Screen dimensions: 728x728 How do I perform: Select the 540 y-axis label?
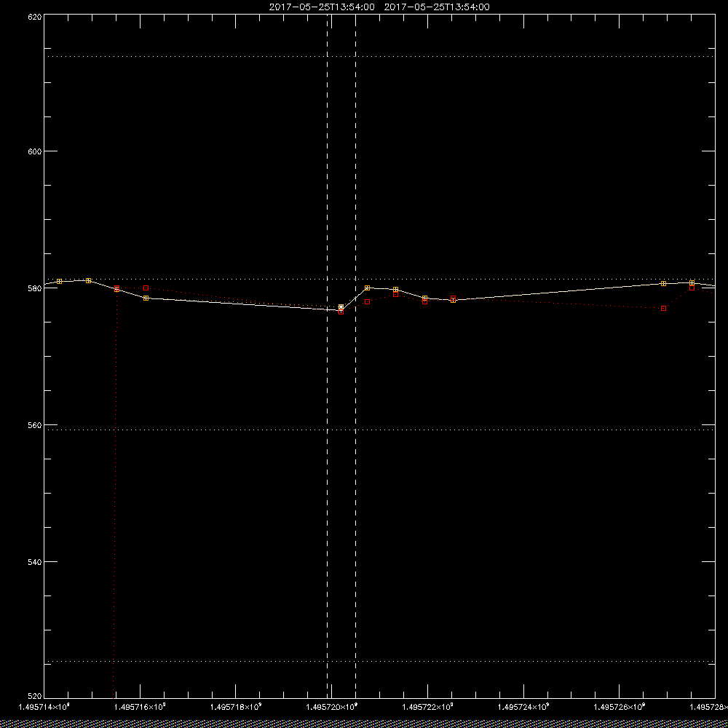point(35,562)
